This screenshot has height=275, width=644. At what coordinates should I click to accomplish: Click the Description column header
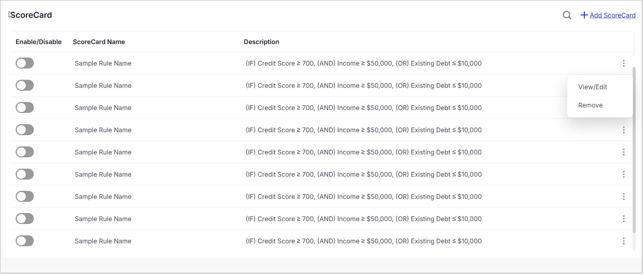pyautogui.click(x=261, y=42)
